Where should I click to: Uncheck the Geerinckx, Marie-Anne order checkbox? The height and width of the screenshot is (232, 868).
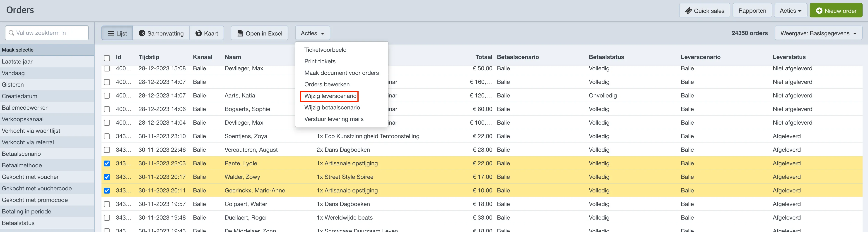coord(107,191)
